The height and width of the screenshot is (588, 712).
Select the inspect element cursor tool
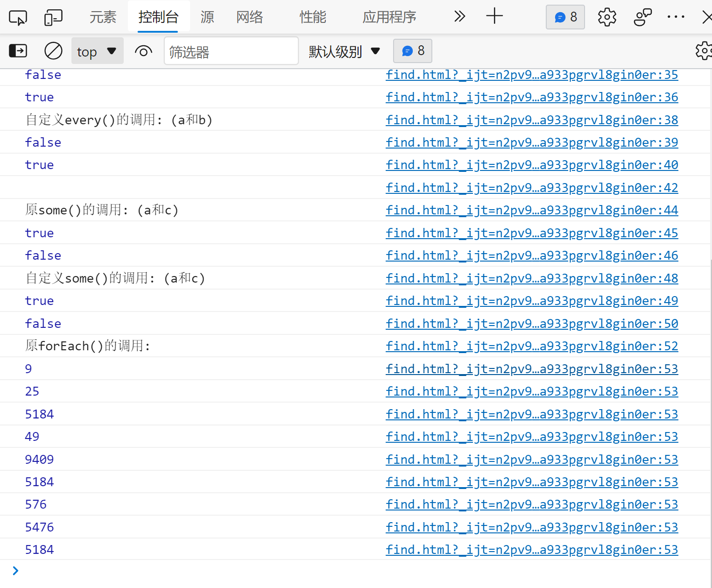[17, 17]
